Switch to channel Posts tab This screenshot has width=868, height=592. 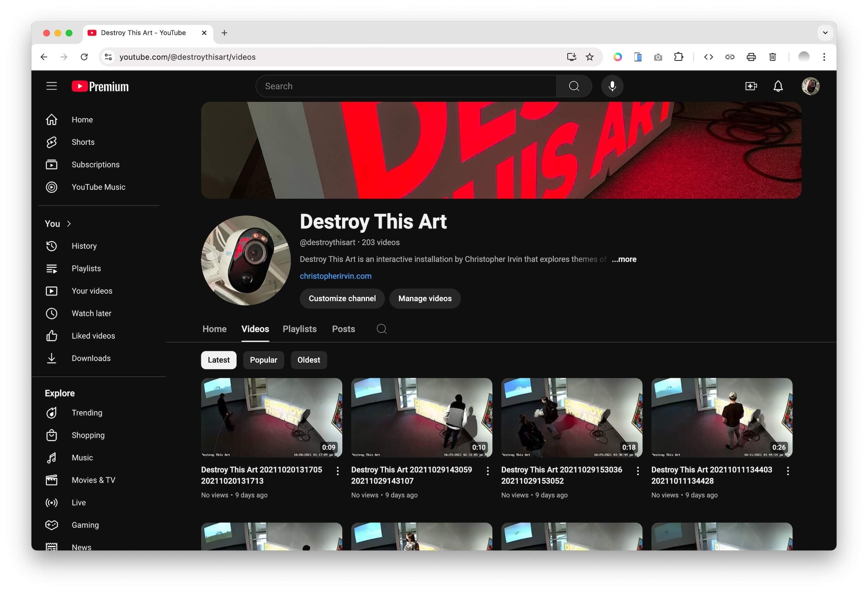tap(343, 329)
